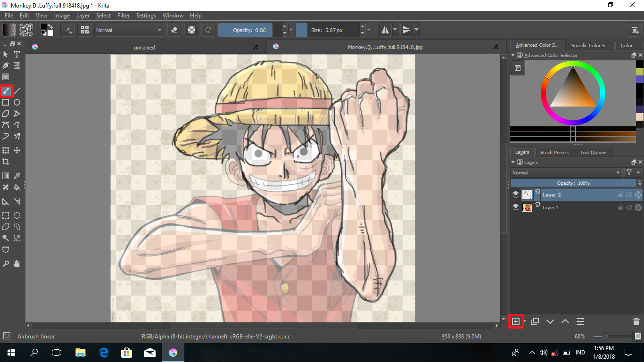This screenshot has width=644, height=362.
Task: Toggle horizontal mirror tool
Action: tap(385, 30)
